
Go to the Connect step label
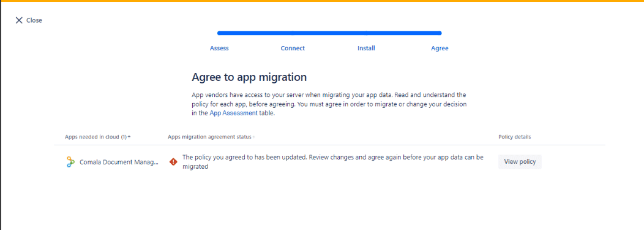[293, 48]
